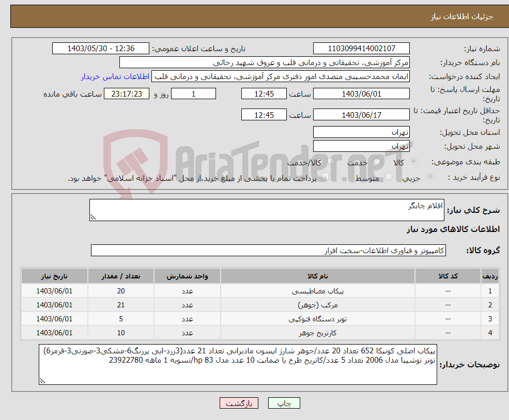Click quantity cell 10
Viewport: 509px width, 420px height.
pos(121,333)
